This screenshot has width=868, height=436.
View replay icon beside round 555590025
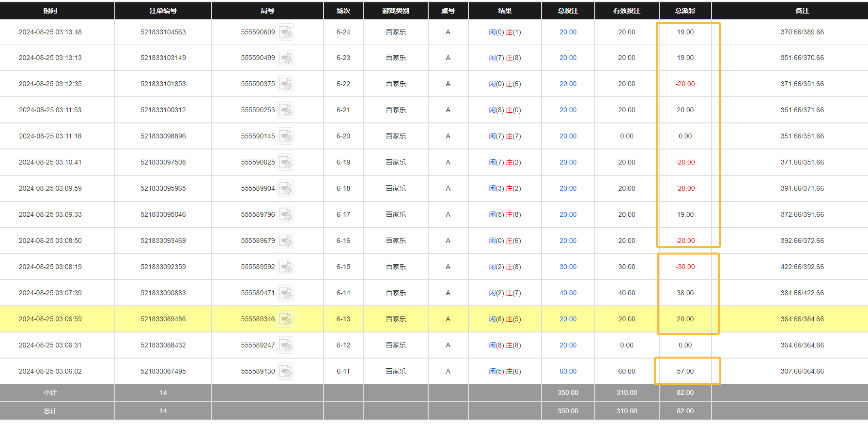(x=285, y=163)
